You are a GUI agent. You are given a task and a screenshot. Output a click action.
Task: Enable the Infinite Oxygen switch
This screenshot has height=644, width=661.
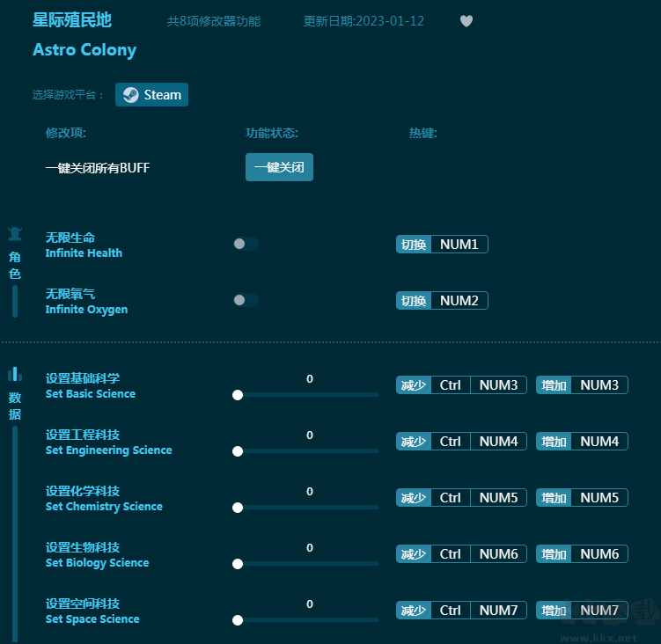245,300
